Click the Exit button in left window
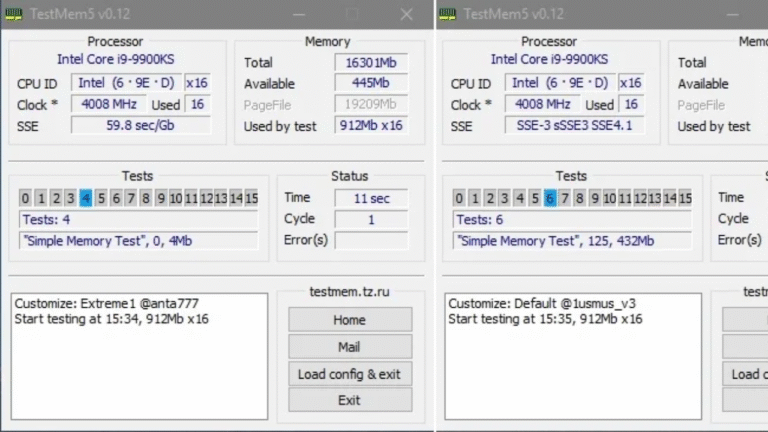This screenshot has width=768, height=432. click(x=350, y=400)
